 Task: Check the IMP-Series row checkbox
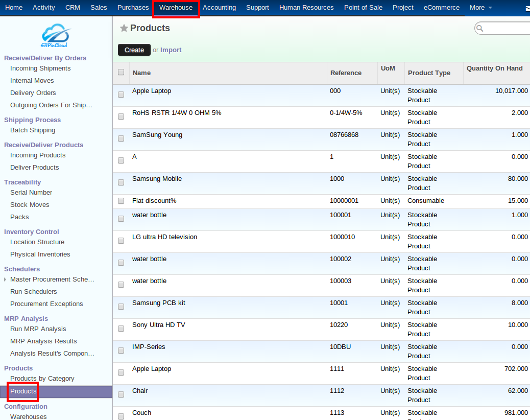tap(121, 351)
